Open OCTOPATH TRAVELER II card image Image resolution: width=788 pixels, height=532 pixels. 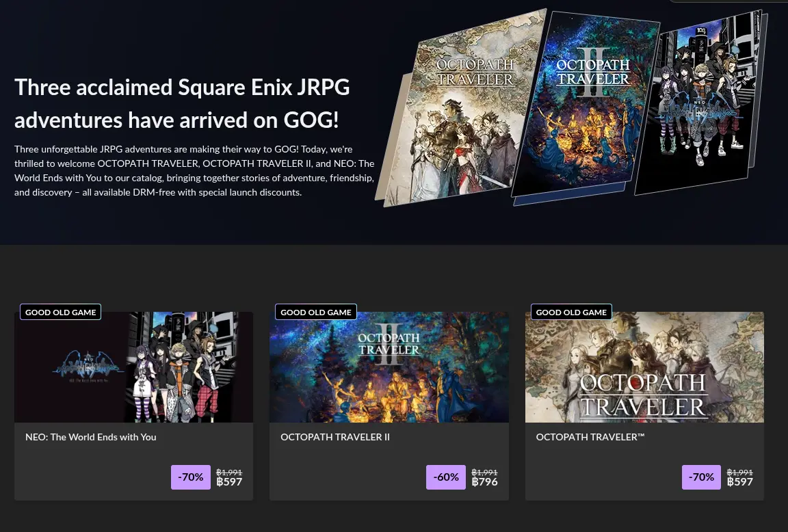389,367
